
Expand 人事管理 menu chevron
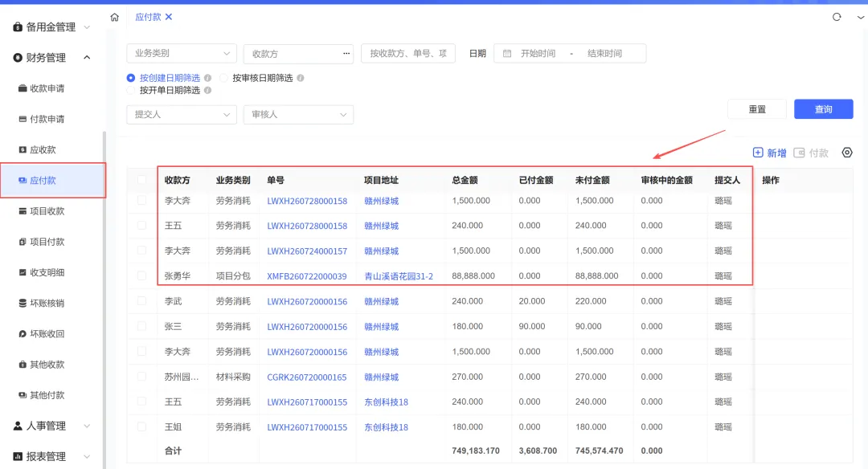click(x=87, y=426)
